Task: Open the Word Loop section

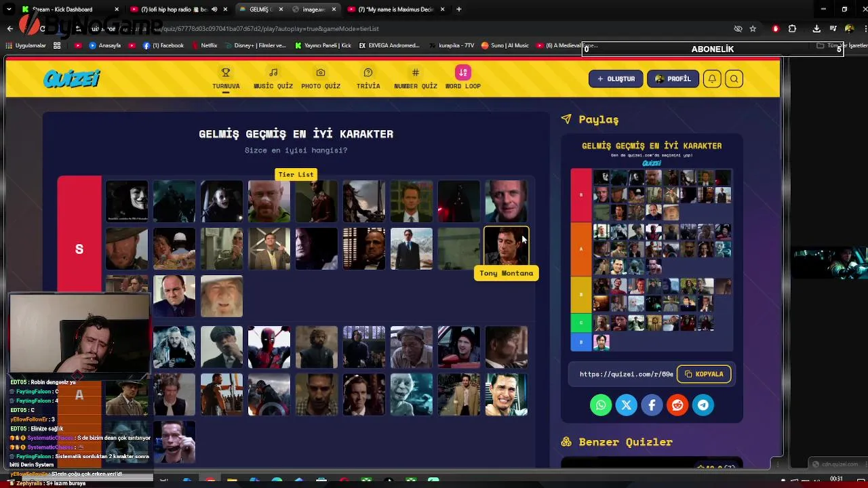Action: coord(463,79)
